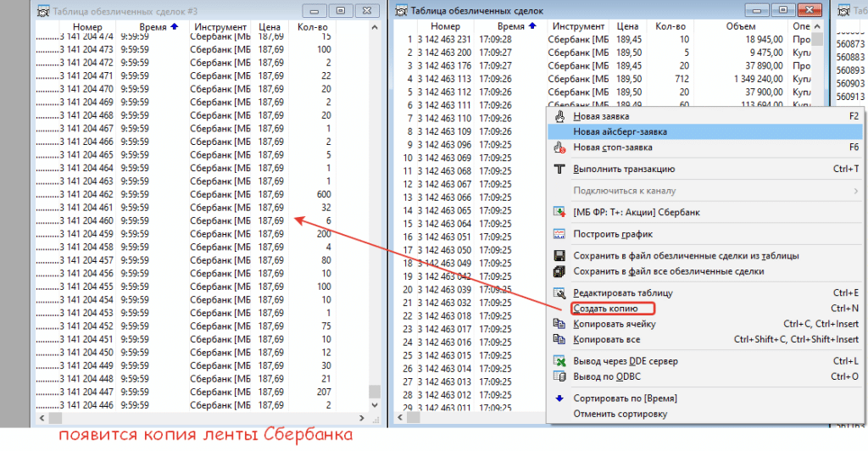The width and height of the screenshot is (868, 451).
Task: Click the 'Построить график' chart icon
Action: coord(559,234)
